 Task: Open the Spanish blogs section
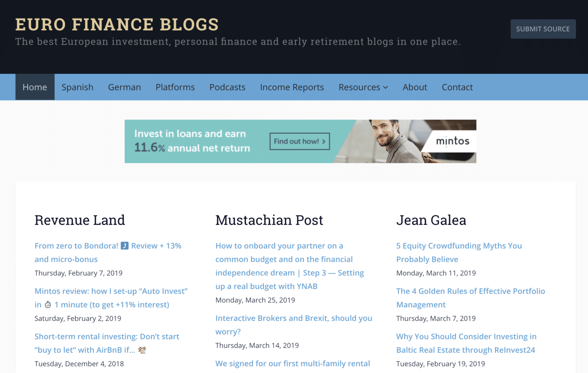[x=78, y=87]
